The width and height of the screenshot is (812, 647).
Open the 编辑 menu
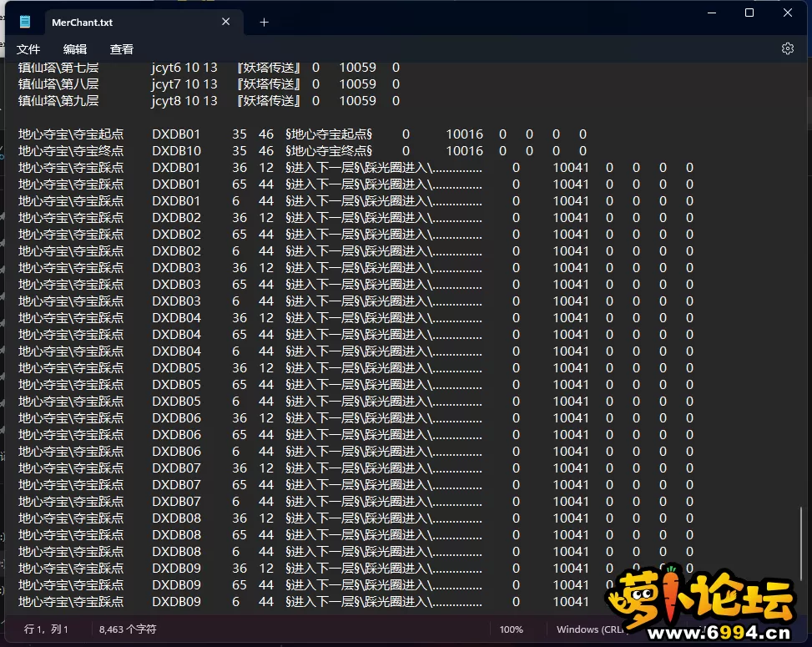coord(75,49)
